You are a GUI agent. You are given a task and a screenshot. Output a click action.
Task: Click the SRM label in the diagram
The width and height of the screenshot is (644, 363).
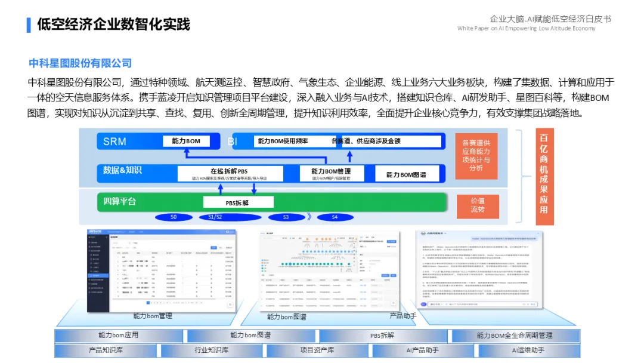pos(114,141)
